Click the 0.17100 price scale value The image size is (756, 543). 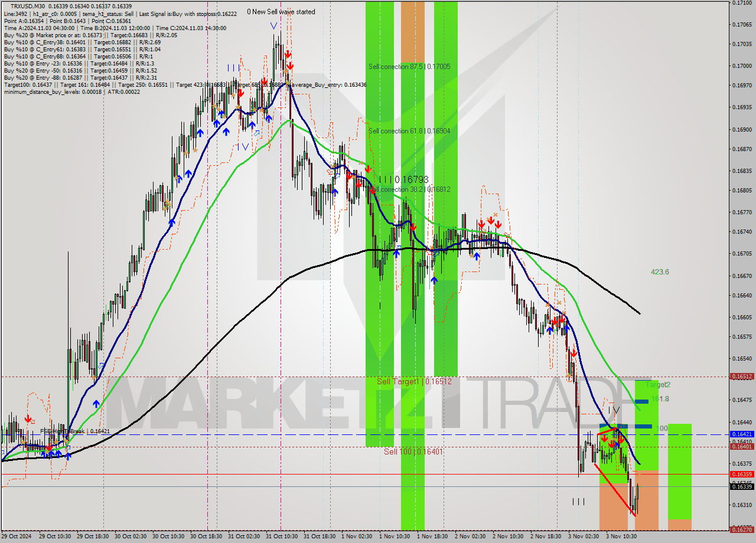point(742,3)
